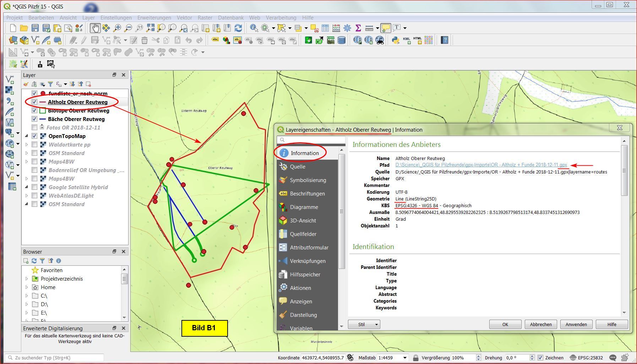This screenshot has width=637, height=364.
Task: Click the red line symbol of Altholz layer
Action: [43, 102]
